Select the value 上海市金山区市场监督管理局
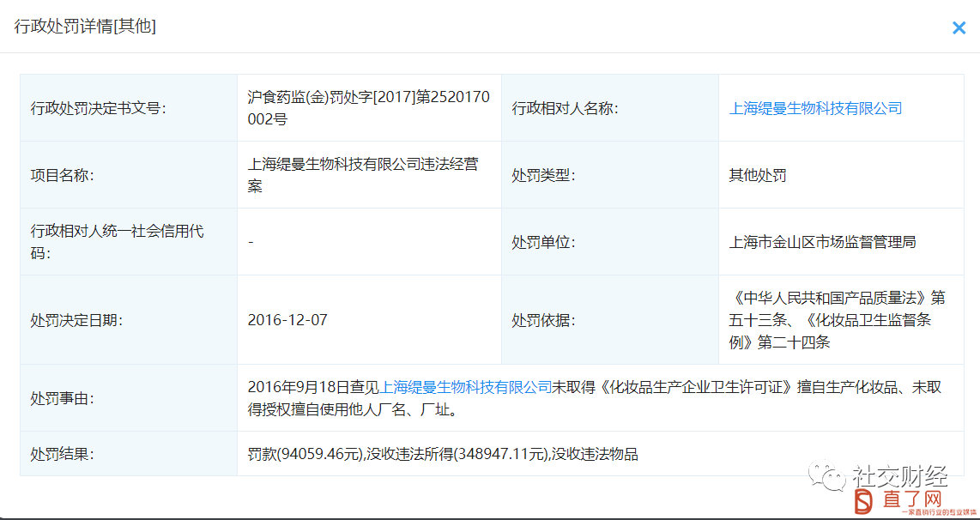Viewport: 980px width, 520px height. click(x=822, y=241)
